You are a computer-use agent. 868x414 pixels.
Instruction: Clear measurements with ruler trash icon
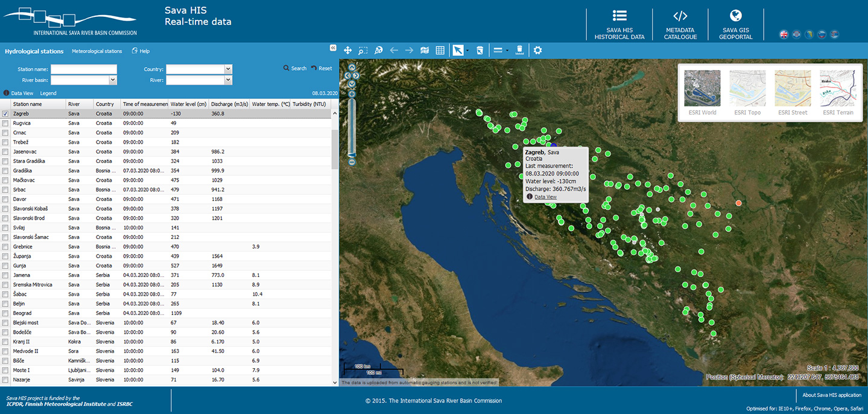pos(519,50)
